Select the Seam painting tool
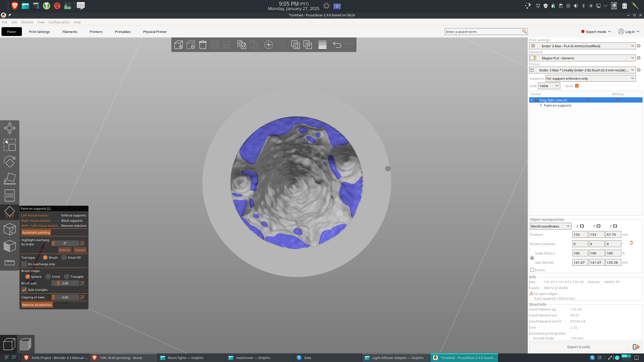Viewport: 644px width, 362px height. coord(10,229)
